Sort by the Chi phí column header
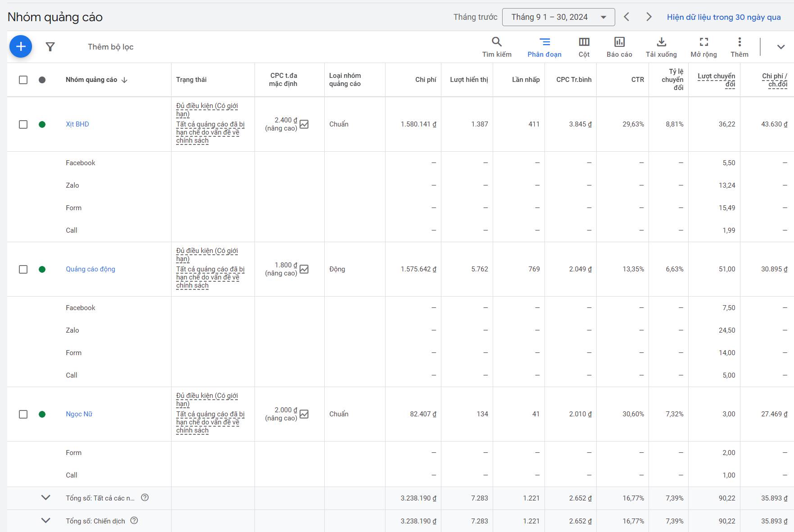 [425, 80]
